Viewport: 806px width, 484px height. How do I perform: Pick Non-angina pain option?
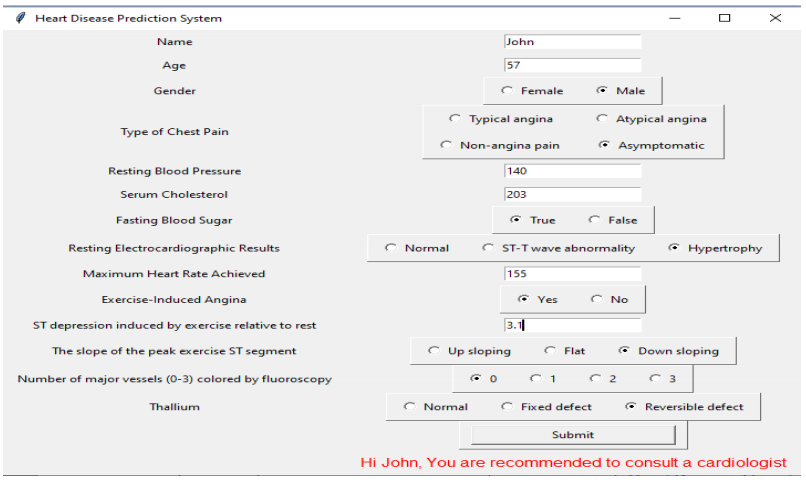[447, 145]
